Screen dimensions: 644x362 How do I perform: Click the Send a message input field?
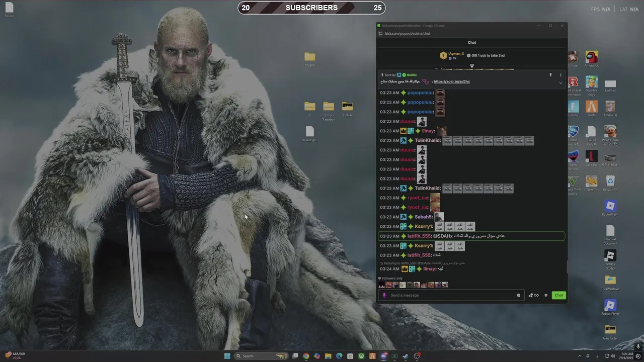(451, 295)
